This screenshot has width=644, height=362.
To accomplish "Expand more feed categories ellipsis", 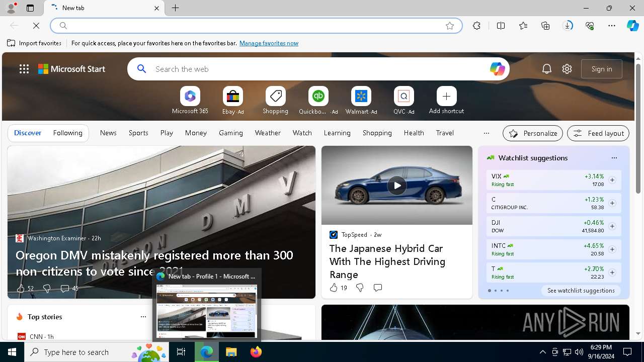I will click(x=486, y=133).
